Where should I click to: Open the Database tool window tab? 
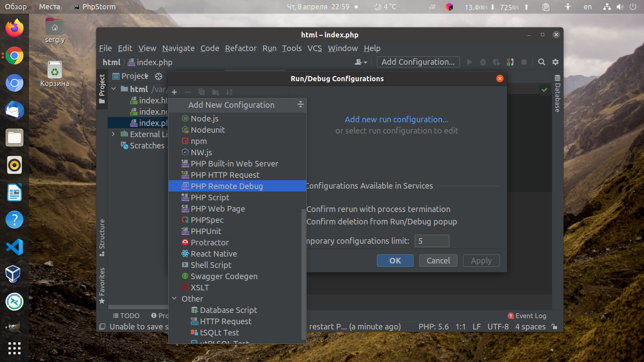(x=557, y=93)
